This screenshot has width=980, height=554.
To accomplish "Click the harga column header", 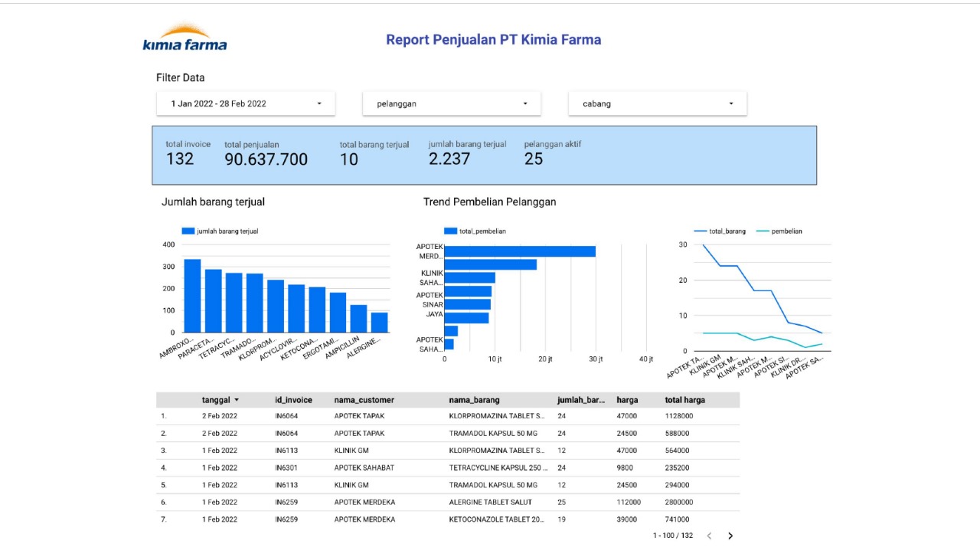I will [627, 400].
